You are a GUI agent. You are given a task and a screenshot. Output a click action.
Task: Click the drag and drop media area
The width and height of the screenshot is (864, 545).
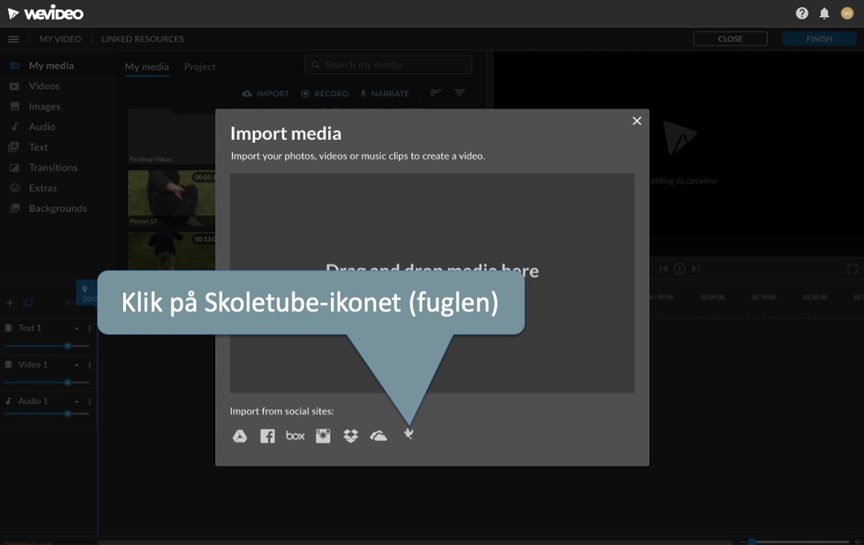click(x=432, y=283)
